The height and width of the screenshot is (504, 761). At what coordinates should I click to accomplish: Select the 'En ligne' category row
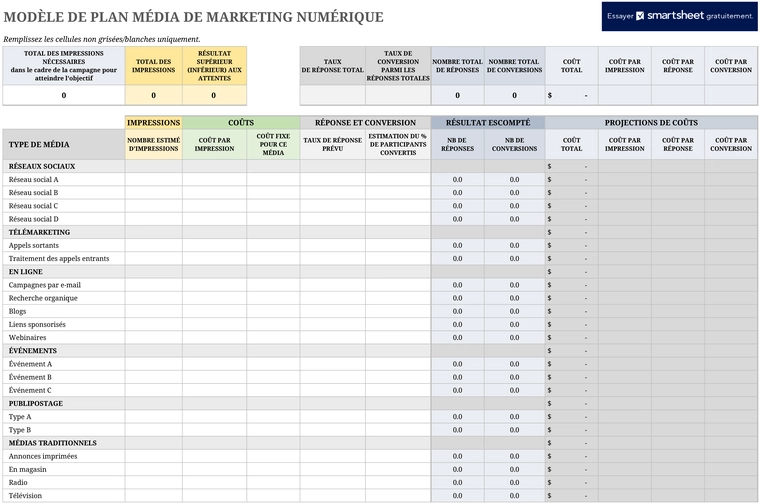380,271
